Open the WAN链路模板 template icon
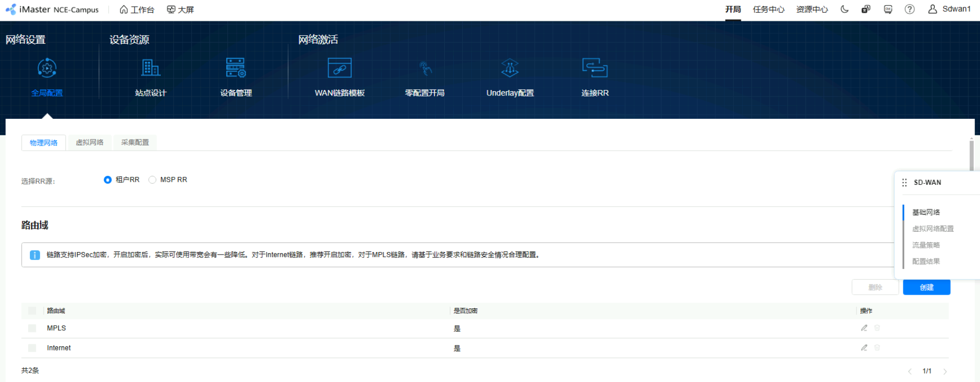Image resolution: width=980 pixels, height=382 pixels. [x=339, y=69]
